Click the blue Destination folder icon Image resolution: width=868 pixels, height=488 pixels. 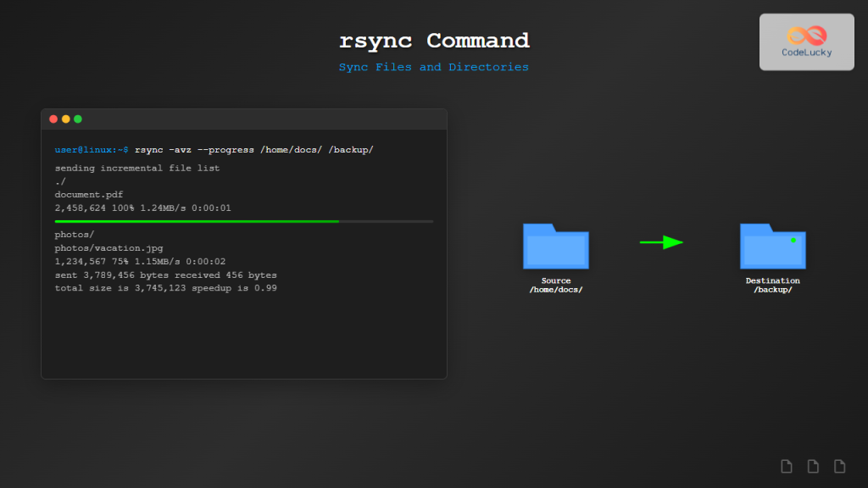pos(772,247)
